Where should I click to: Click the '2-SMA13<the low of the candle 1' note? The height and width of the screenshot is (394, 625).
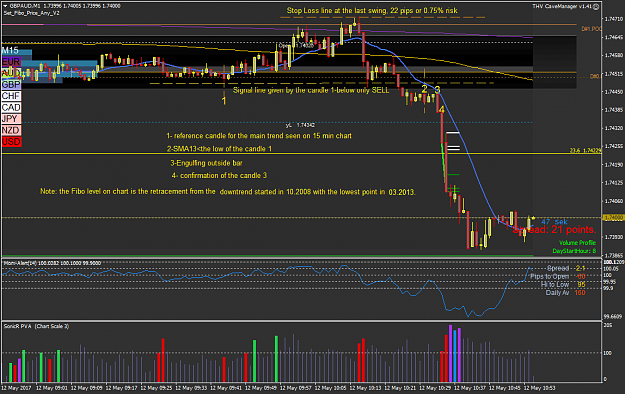(219, 149)
